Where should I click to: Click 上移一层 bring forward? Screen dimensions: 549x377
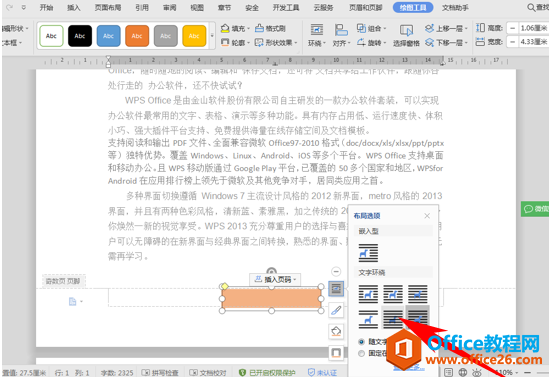pyautogui.click(x=446, y=28)
